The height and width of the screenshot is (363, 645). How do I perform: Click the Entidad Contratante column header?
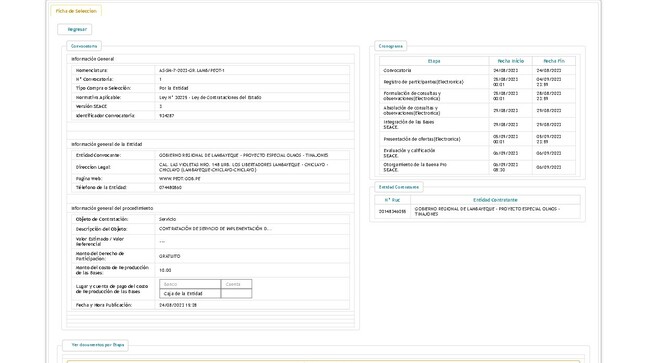(x=495, y=200)
